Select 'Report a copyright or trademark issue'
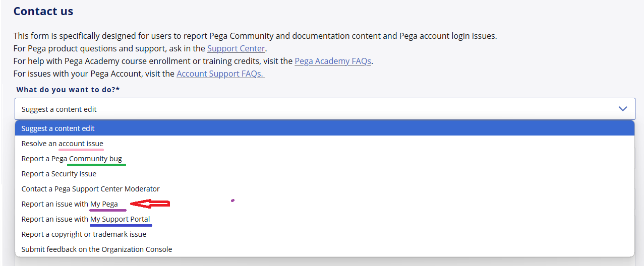644x266 pixels. pos(84,234)
